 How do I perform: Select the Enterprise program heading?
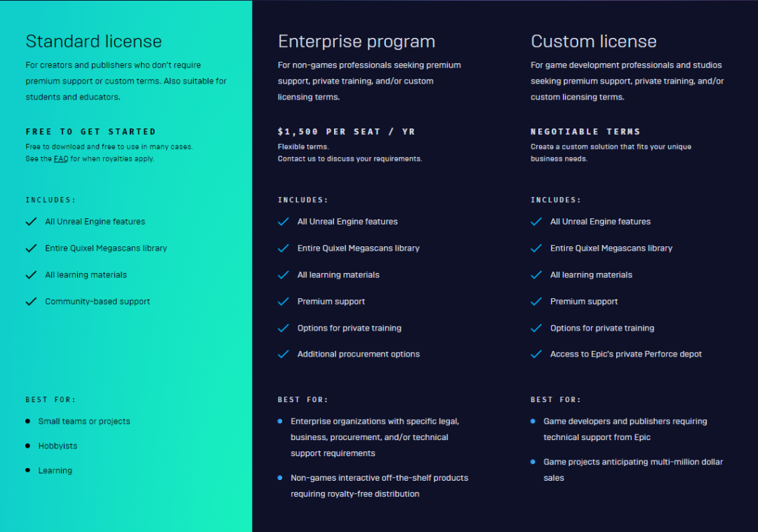357,41
